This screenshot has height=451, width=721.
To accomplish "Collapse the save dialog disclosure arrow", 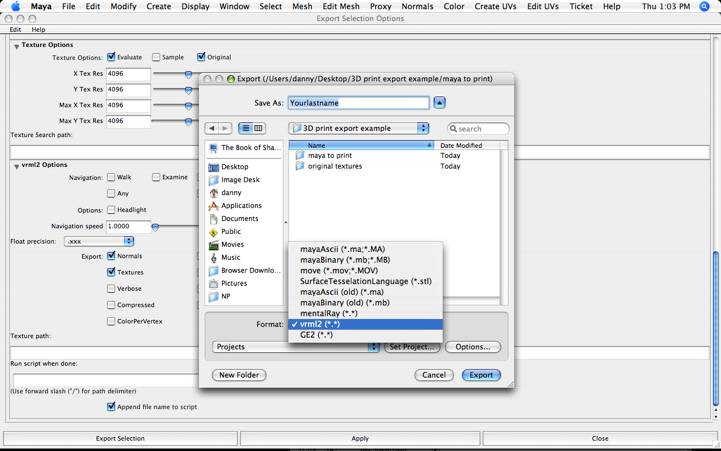I will (x=439, y=102).
